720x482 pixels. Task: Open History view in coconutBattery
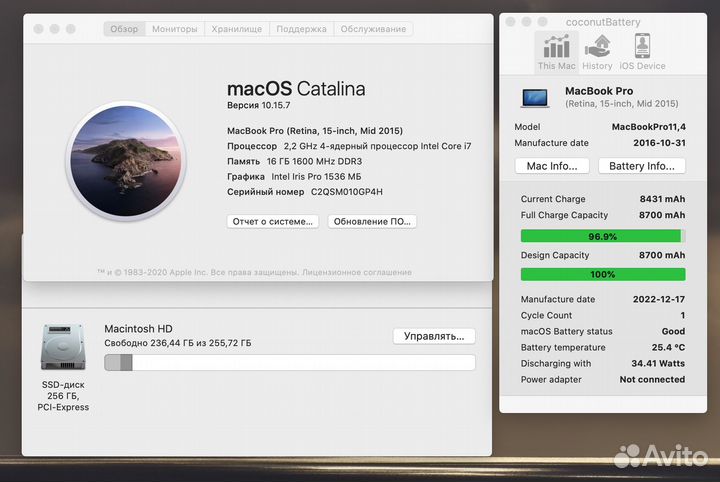pos(597,52)
